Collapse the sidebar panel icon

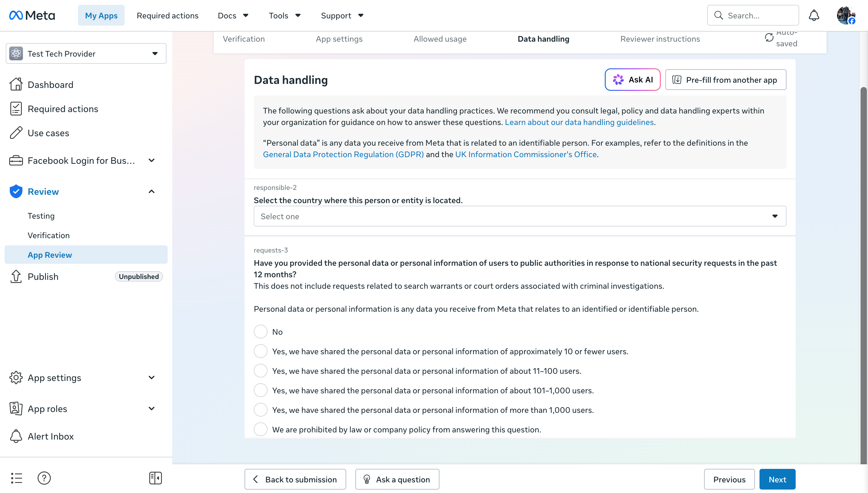click(x=155, y=478)
